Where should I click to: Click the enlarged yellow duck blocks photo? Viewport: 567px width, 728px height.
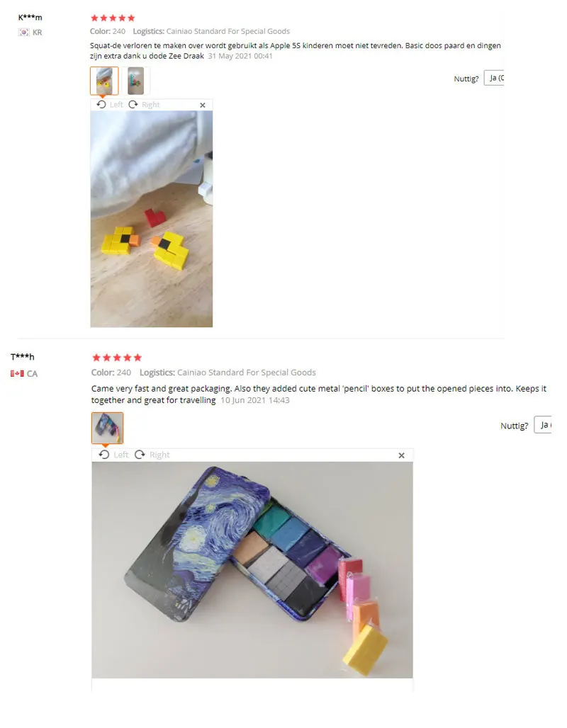[152, 219]
